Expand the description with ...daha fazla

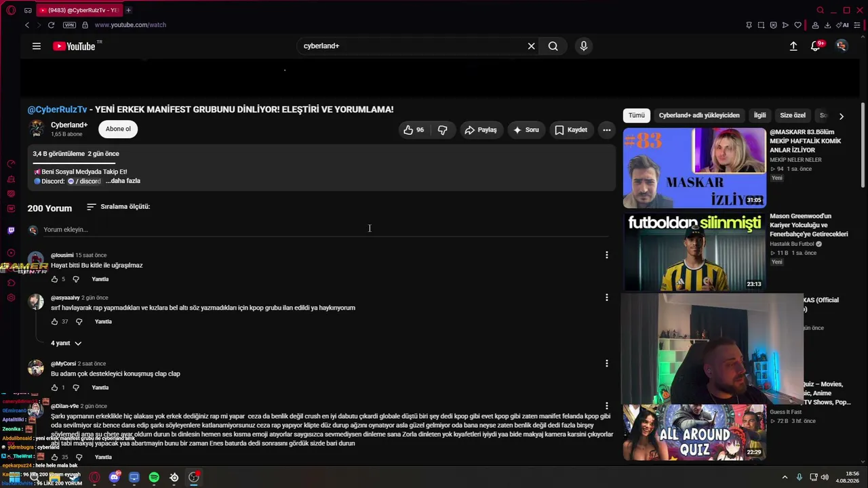(123, 181)
